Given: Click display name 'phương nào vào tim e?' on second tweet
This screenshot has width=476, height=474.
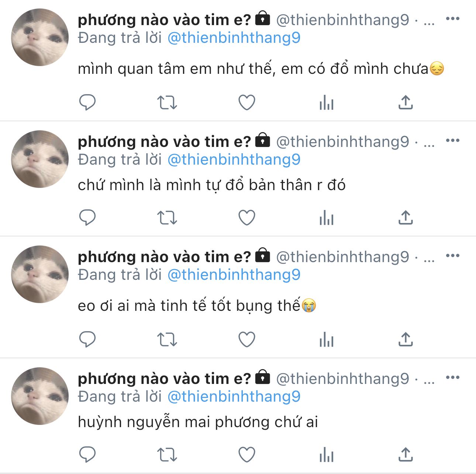Looking at the screenshot, I should 164,141.
